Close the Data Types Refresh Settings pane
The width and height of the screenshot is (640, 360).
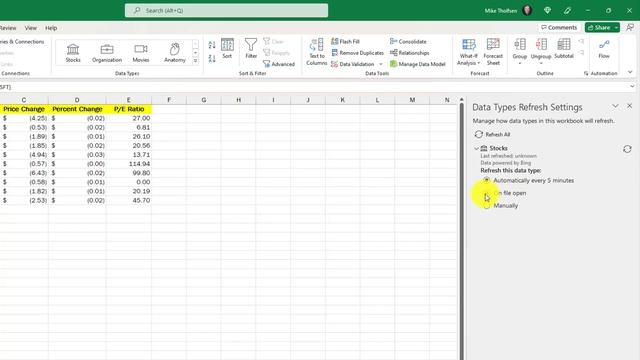click(629, 106)
